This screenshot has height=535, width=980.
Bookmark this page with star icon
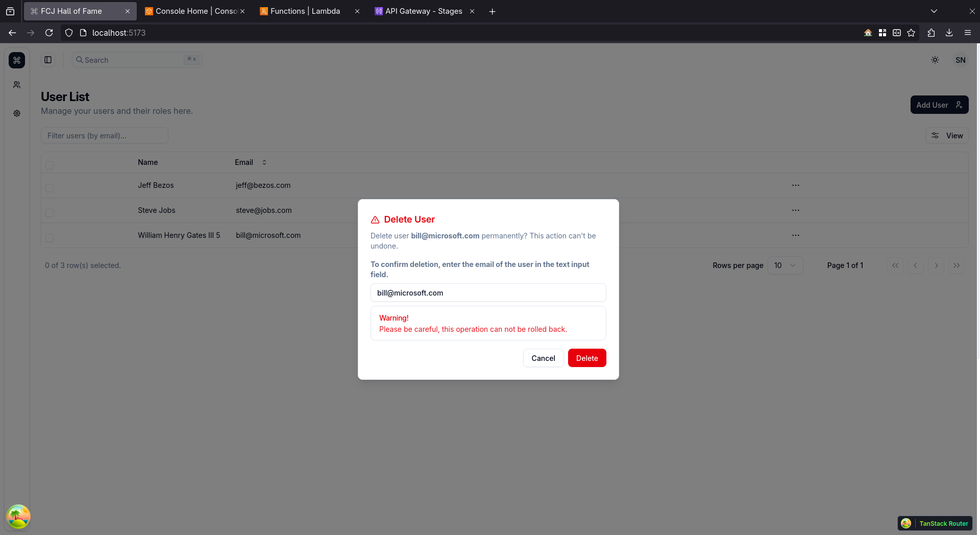point(911,33)
